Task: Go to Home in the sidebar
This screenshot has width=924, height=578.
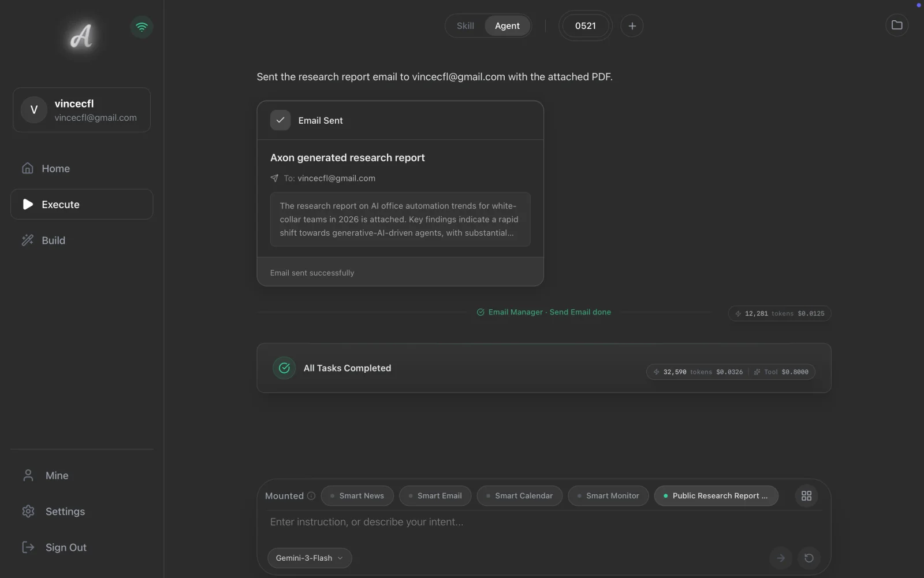Action: [x=81, y=168]
